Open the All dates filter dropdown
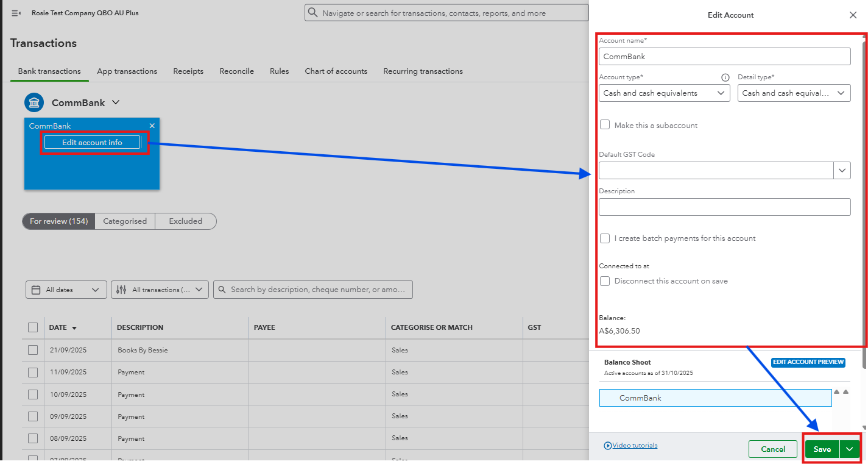This screenshot has height=464, width=868. [66, 290]
